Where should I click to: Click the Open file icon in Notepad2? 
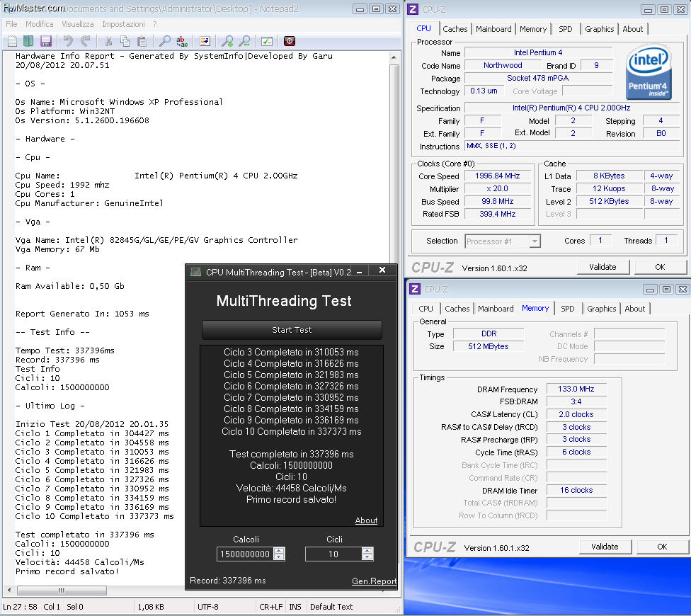[x=28, y=41]
